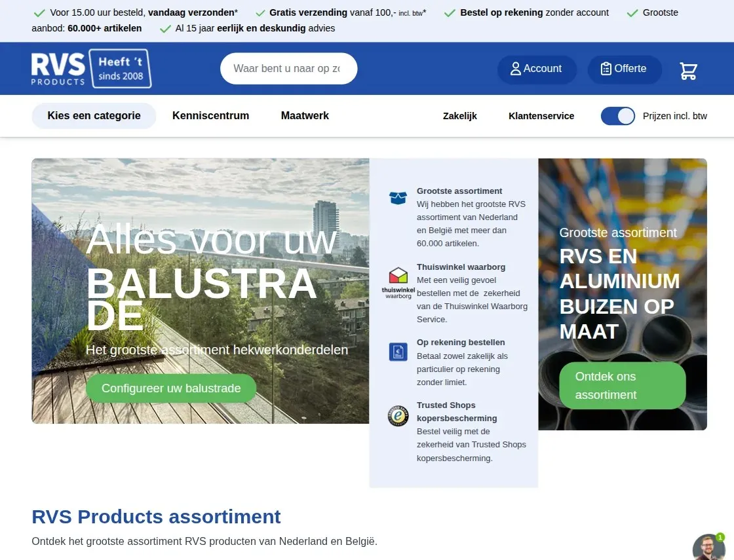Click the RVS Products assortiment heading link
Viewport: 734px width, 560px height.
156,517
